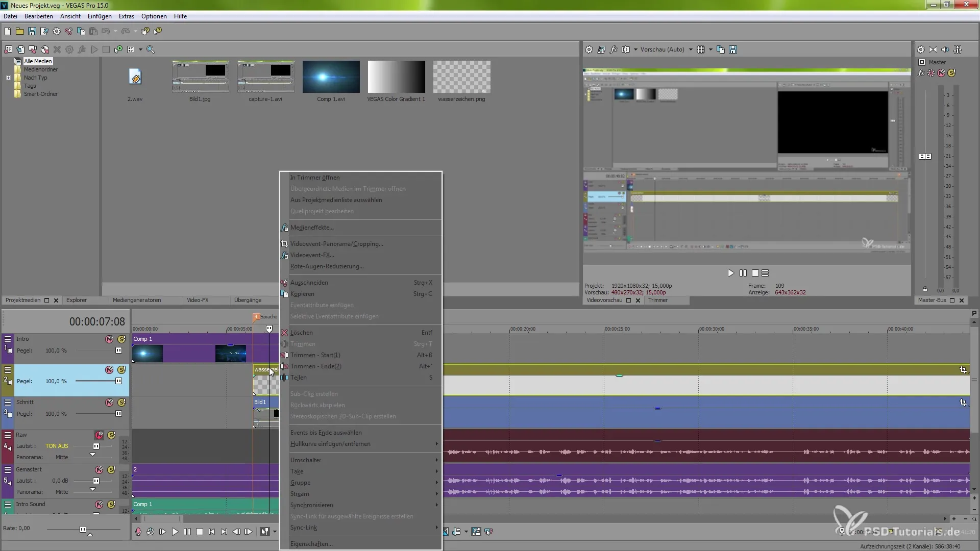Open Eigenschaften from the context menu
Viewport: 980px width, 551px height.
pyautogui.click(x=361, y=544)
